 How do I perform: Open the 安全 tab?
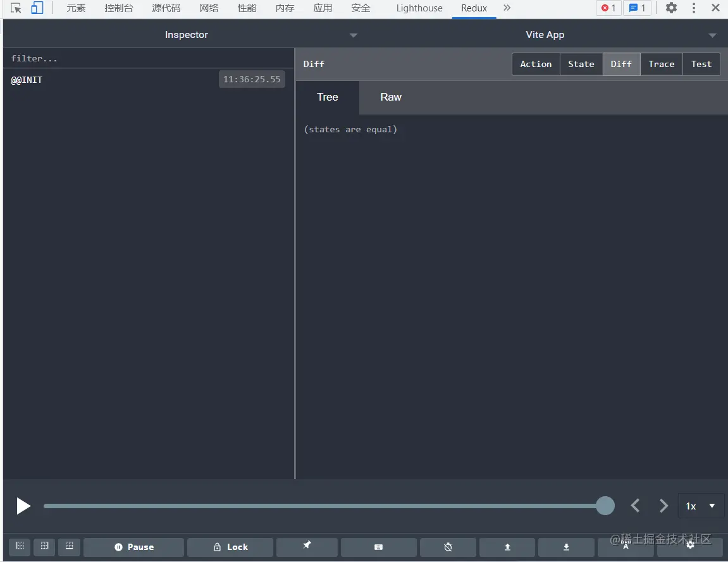coord(361,8)
